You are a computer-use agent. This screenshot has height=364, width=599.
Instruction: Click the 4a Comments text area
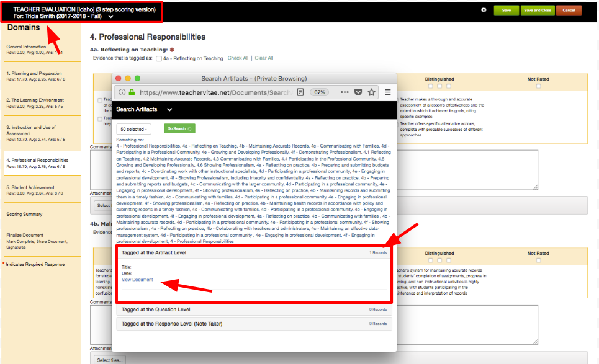[314, 170]
